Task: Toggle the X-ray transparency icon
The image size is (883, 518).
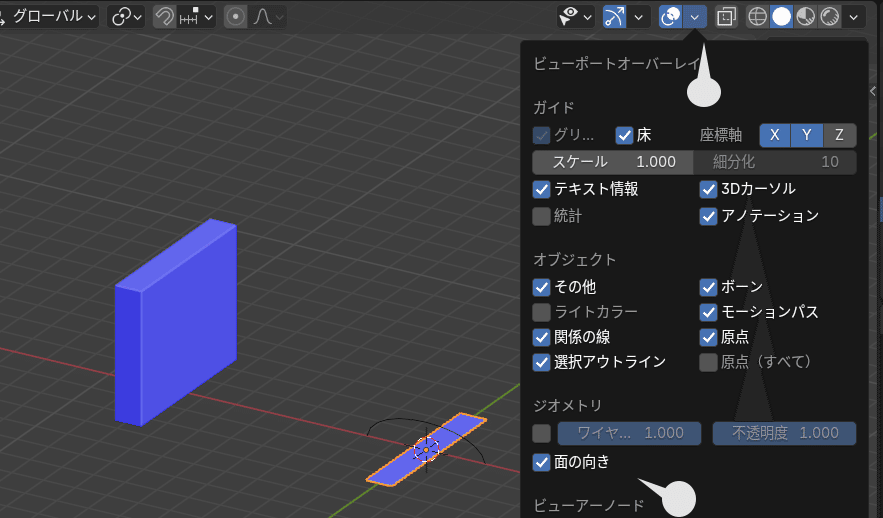Action: [726, 17]
